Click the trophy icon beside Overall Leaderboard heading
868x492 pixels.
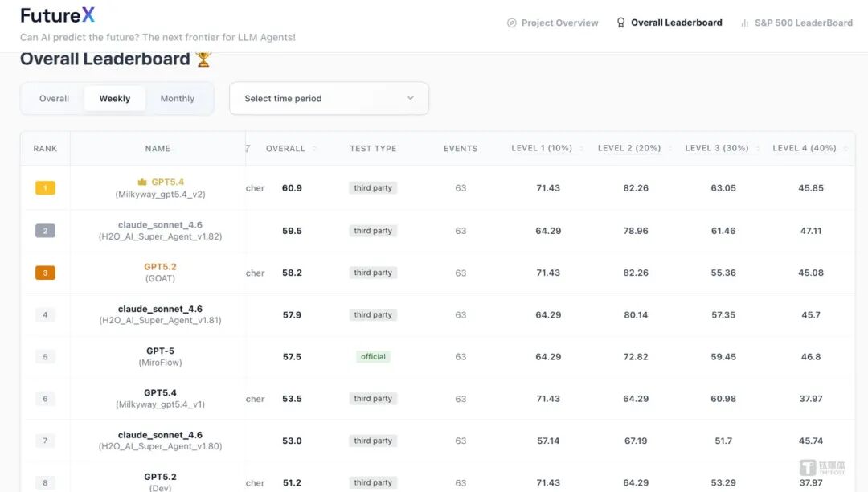coord(203,59)
